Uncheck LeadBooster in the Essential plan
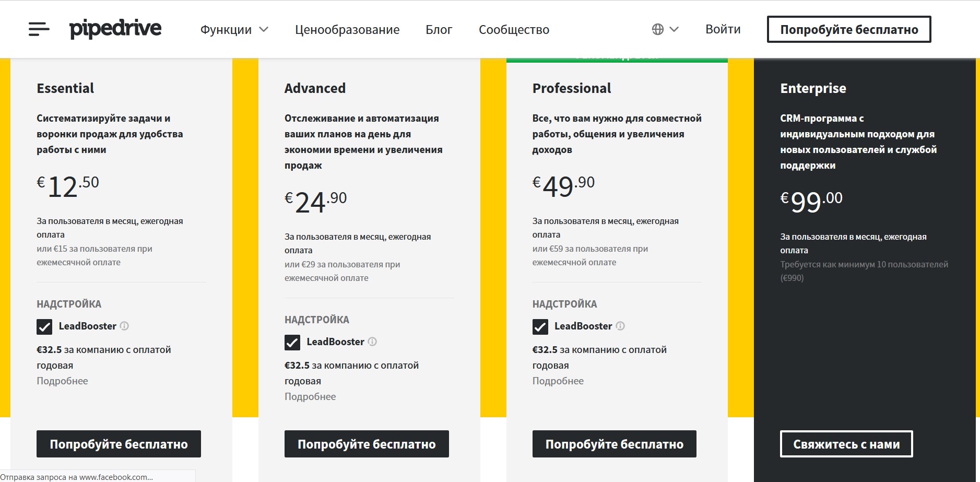Screen dimensions: 980x482 (x=44, y=327)
